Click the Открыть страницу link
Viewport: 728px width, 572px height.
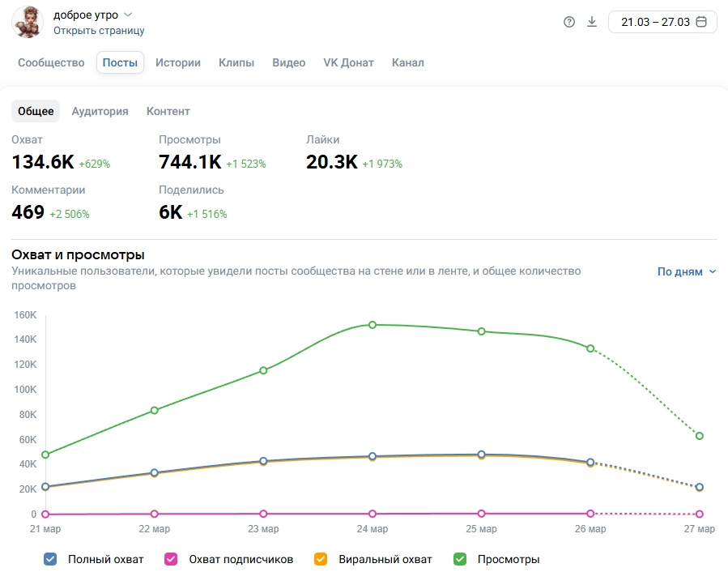[99, 31]
